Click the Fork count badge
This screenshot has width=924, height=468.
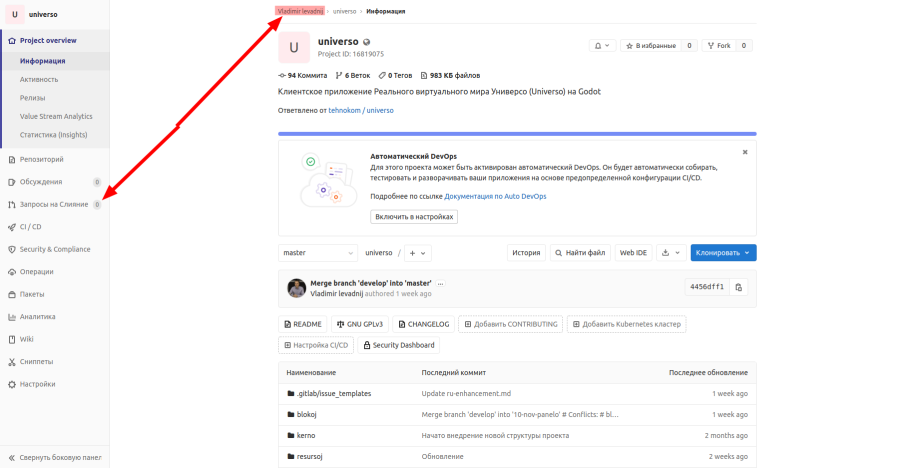[744, 45]
